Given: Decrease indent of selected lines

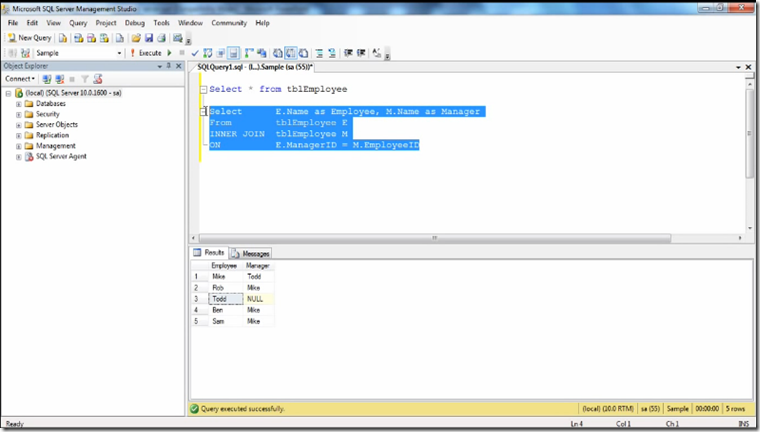Looking at the screenshot, I should pyautogui.click(x=348, y=53).
